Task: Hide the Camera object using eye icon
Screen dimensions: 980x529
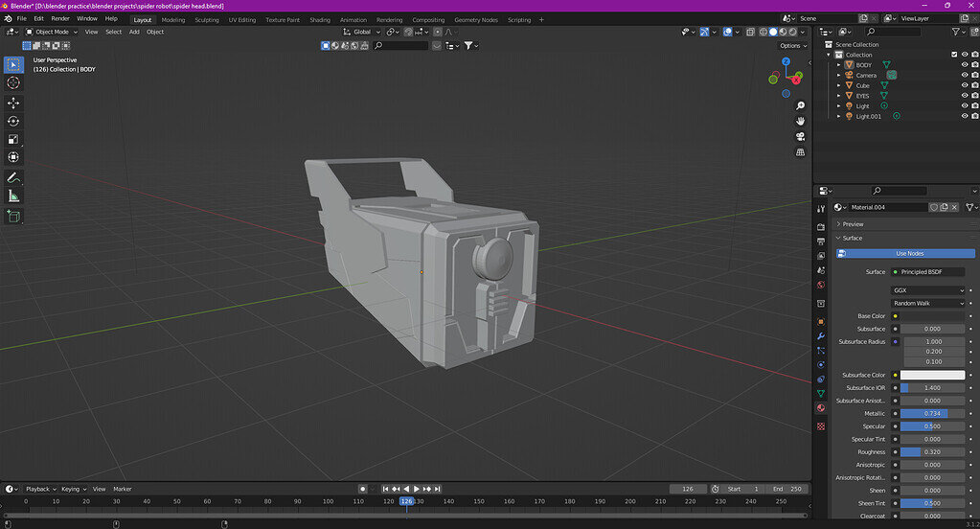Action: 964,75
